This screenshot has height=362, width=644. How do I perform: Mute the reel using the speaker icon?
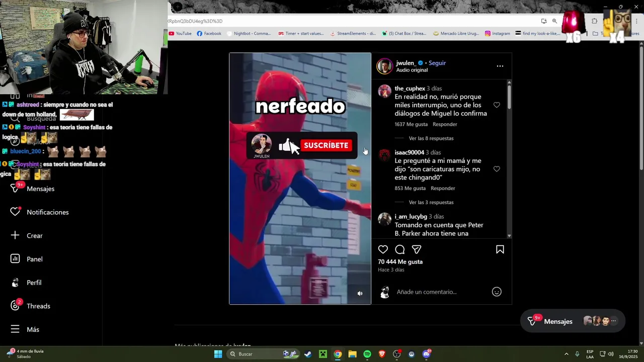pos(360,294)
